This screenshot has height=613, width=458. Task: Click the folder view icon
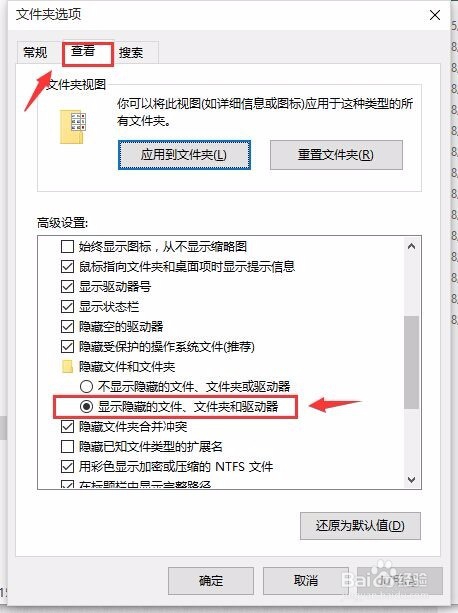[73, 126]
